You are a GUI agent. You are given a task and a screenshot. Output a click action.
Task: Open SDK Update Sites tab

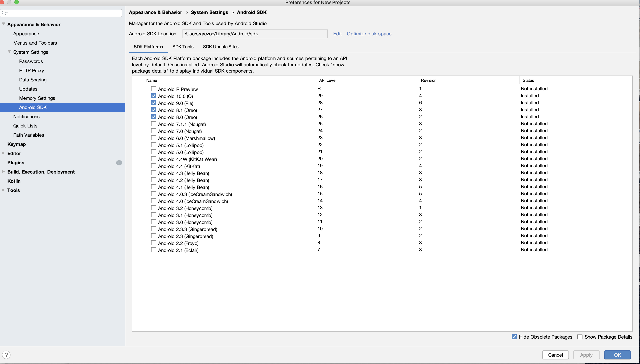click(x=221, y=47)
